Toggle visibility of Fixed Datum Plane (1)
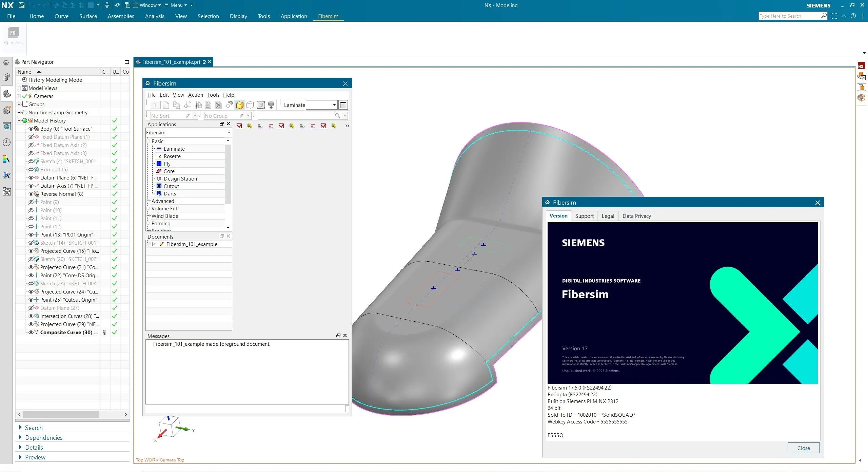 [x=31, y=137]
